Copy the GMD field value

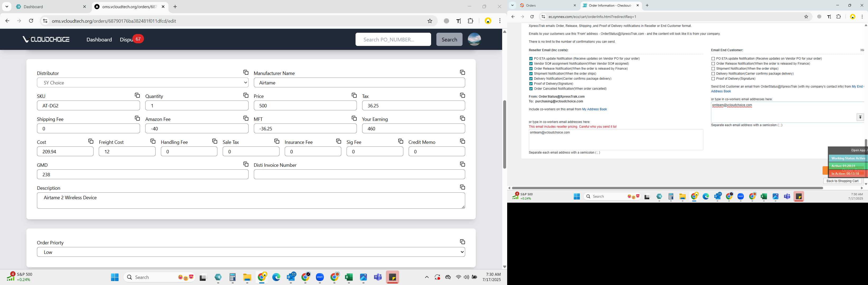tap(246, 164)
